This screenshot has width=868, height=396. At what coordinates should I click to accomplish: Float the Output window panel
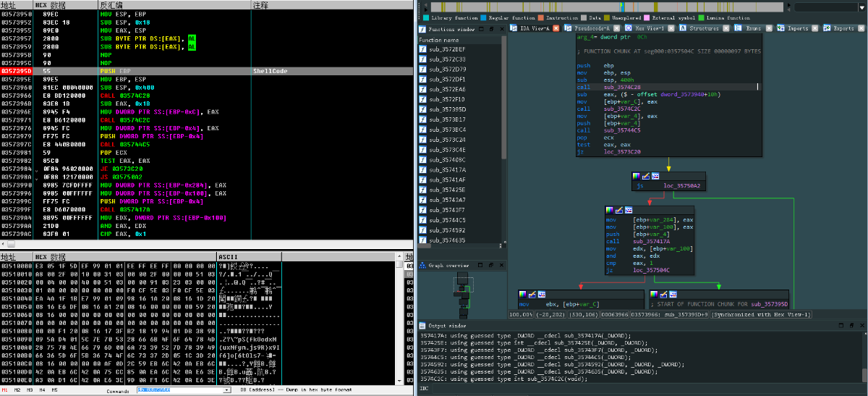tap(853, 326)
